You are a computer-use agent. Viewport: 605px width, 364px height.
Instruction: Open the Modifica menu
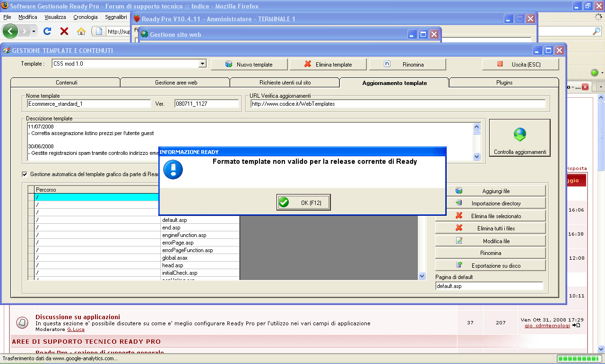point(28,17)
